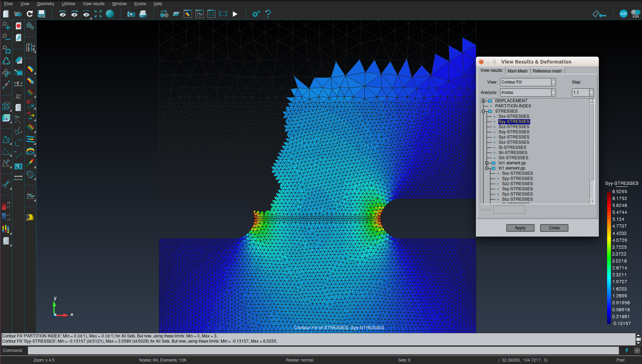The image size is (642, 364).
Task: Click the red max value legend icon
Action: coord(6,205)
